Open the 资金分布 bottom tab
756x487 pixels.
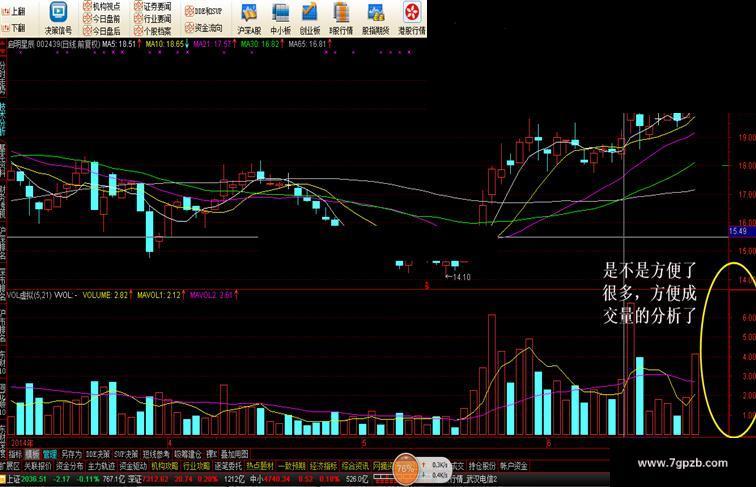pyautogui.click(x=69, y=466)
